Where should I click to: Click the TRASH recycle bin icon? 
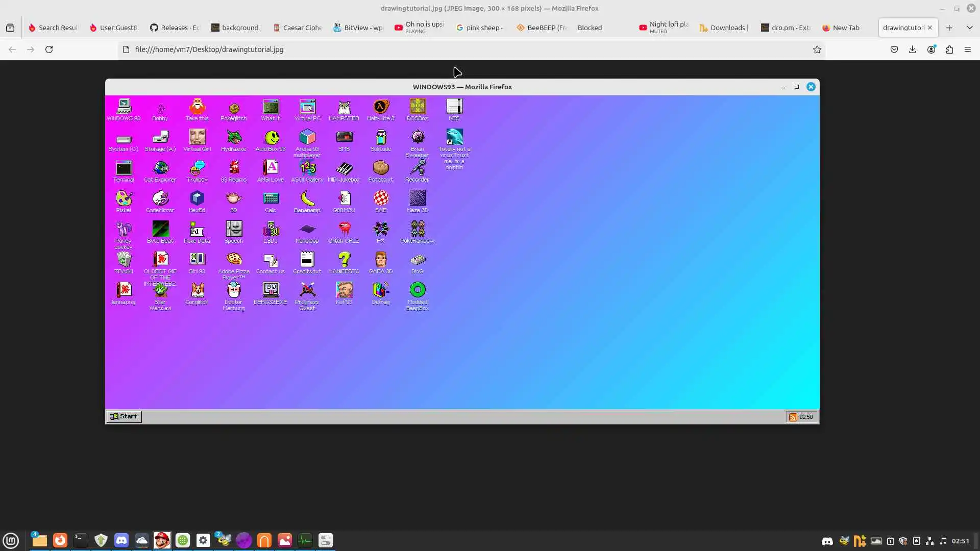click(x=124, y=260)
